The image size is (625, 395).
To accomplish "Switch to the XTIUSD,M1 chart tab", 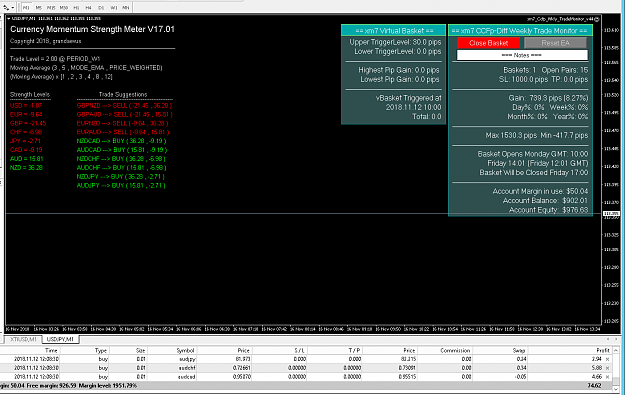I will pos(24,339).
